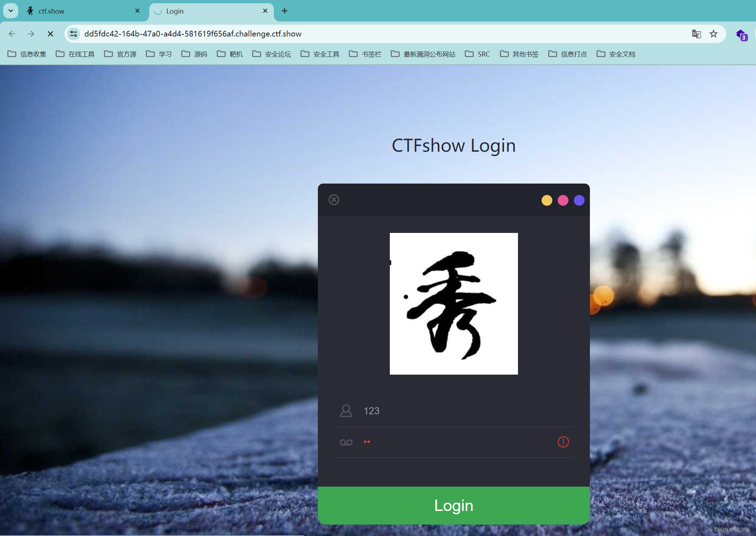Open the tab search dropdown arrow
The image size is (756, 536).
pyautogui.click(x=11, y=11)
